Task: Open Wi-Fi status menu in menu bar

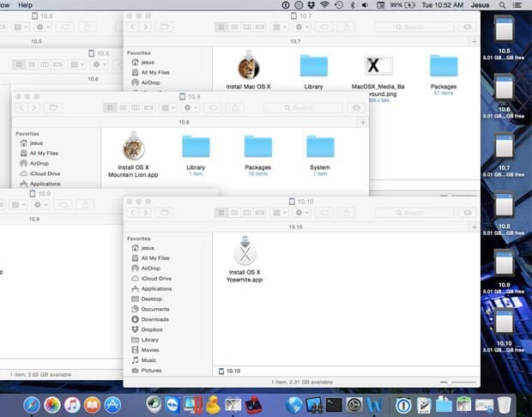Action: click(x=324, y=5)
